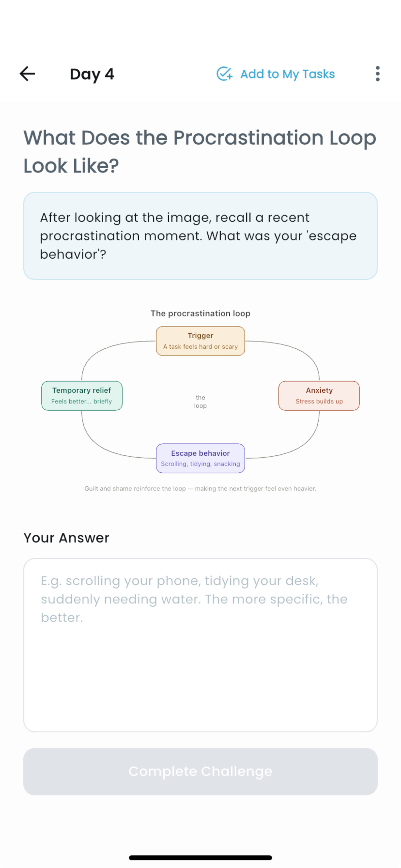401x868 pixels.
Task: Tap the back arrow icon
Action: coord(27,74)
